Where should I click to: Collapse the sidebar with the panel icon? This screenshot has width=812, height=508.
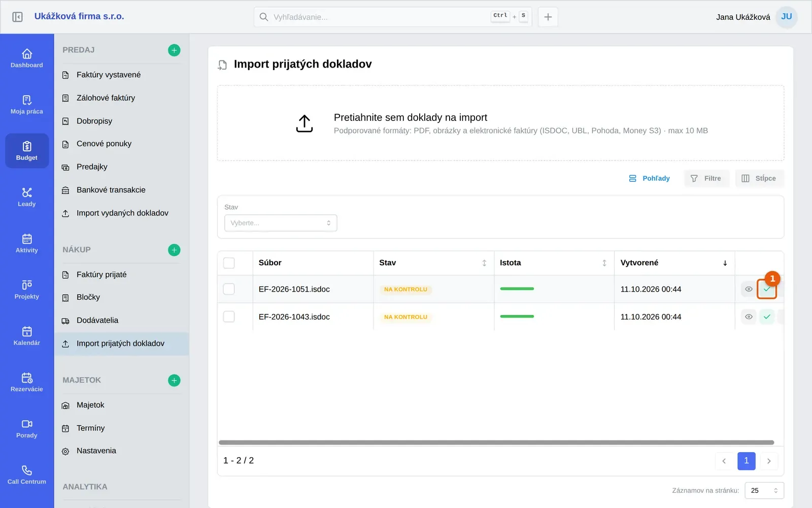tap(17, 17)
